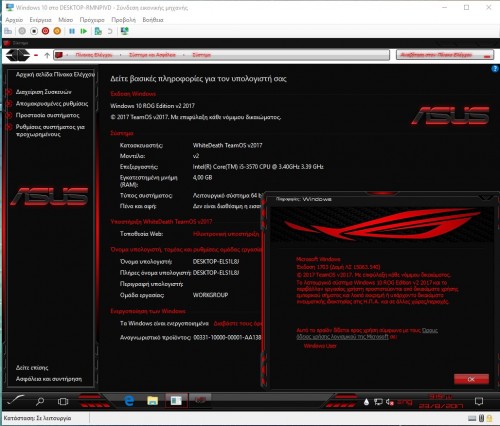Open the recent locations dropdown
500x426 pixels.
[36, 55]
